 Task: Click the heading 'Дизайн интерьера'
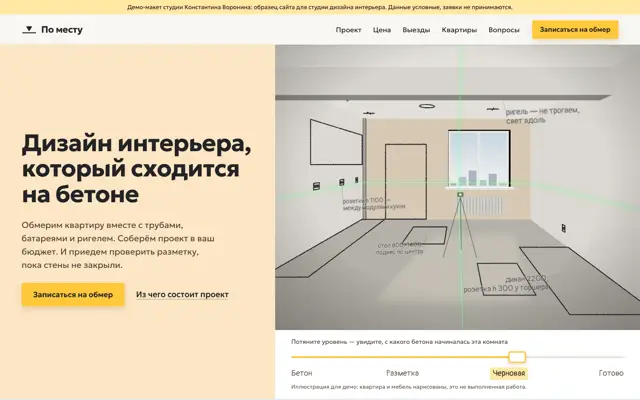click(x=136, y=168)
